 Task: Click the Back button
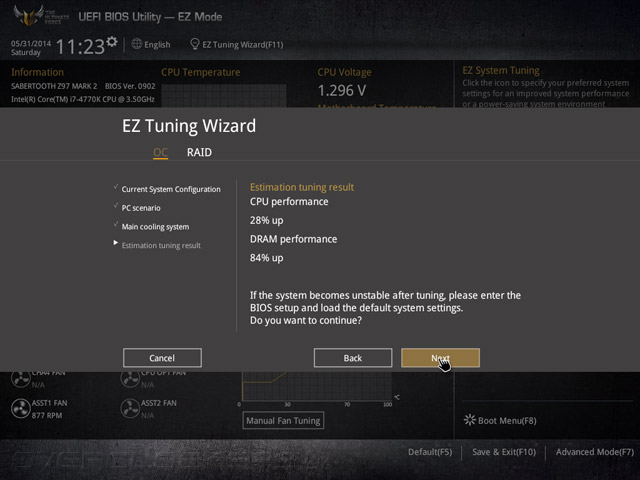353,358
